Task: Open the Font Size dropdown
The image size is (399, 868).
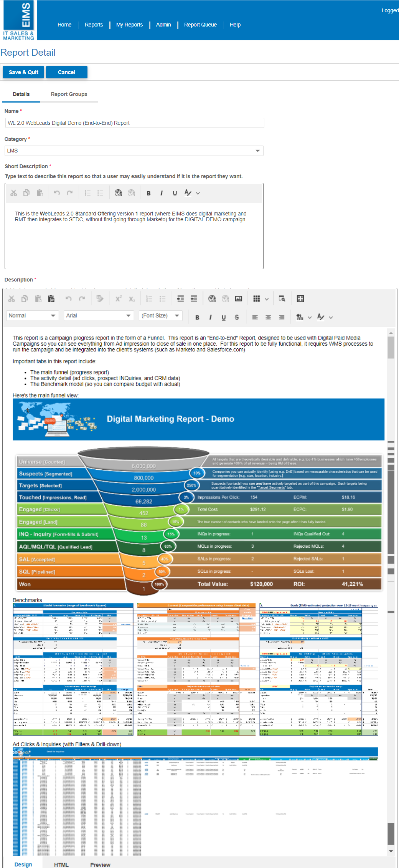Action: point(160,316)
